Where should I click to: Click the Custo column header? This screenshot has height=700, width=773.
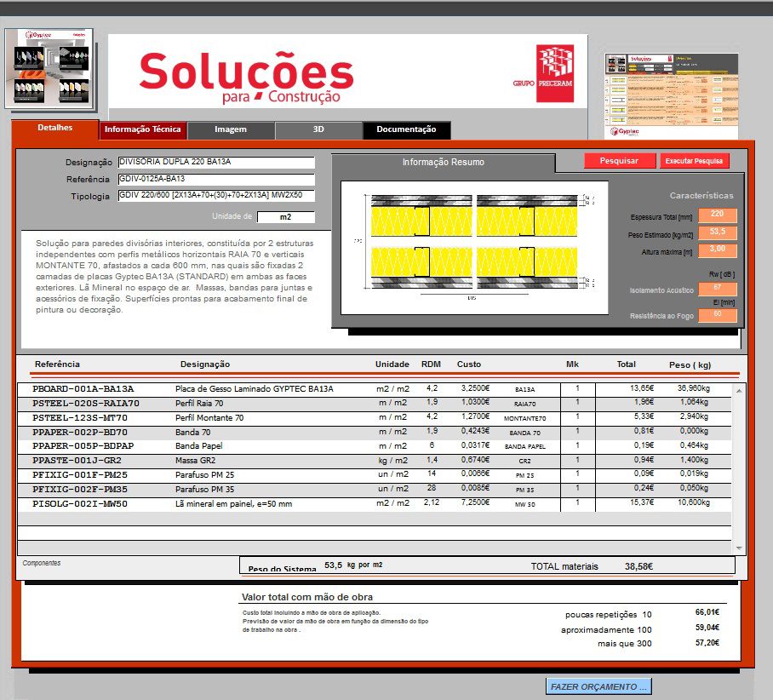pos(469,364)
